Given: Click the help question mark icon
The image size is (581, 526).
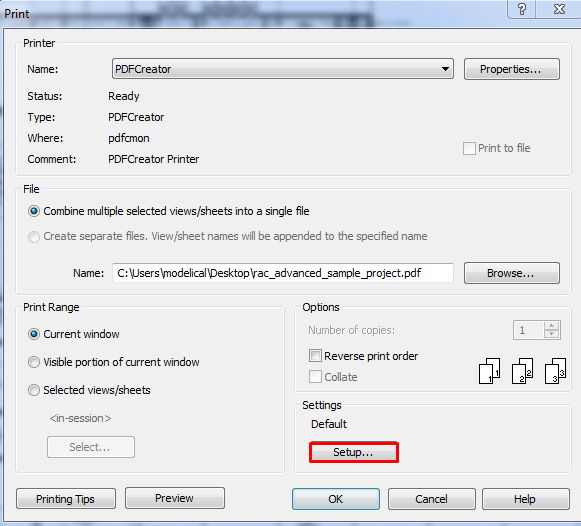Looking at the screenshot, I should coord(521,9).
